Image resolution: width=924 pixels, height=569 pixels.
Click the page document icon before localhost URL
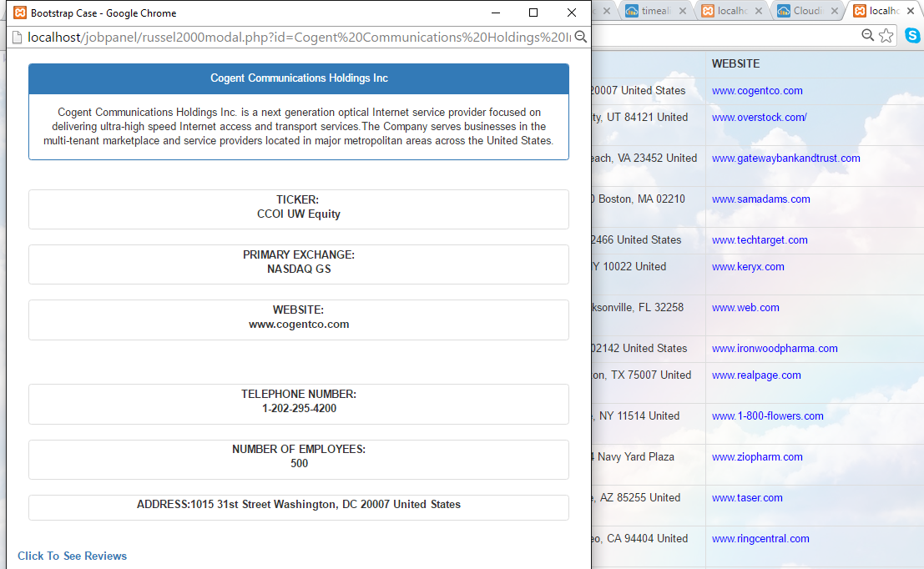coord(17,37)
